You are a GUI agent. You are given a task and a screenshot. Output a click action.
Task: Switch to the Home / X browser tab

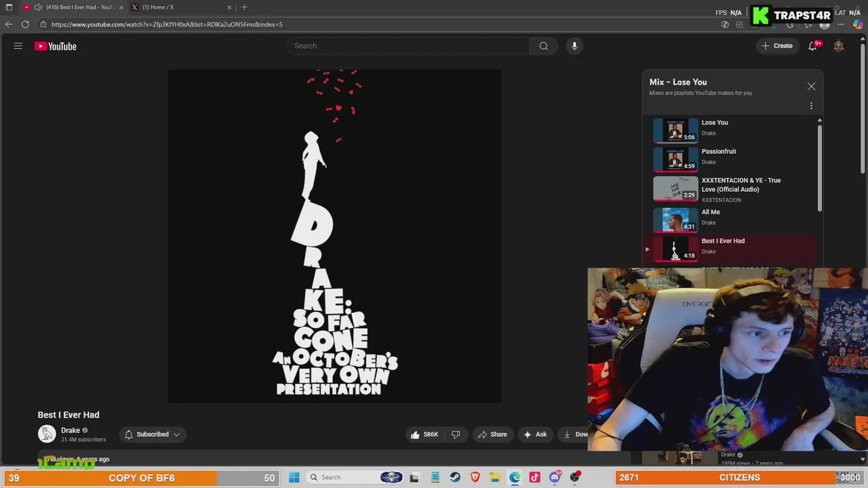pyautogui.click(x=181, y=7)
